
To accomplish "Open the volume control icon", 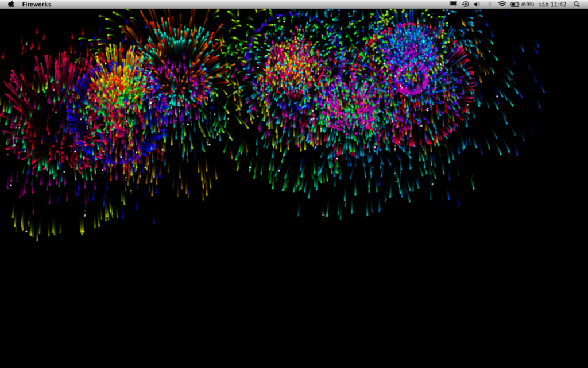I will [x=477, y=4].
